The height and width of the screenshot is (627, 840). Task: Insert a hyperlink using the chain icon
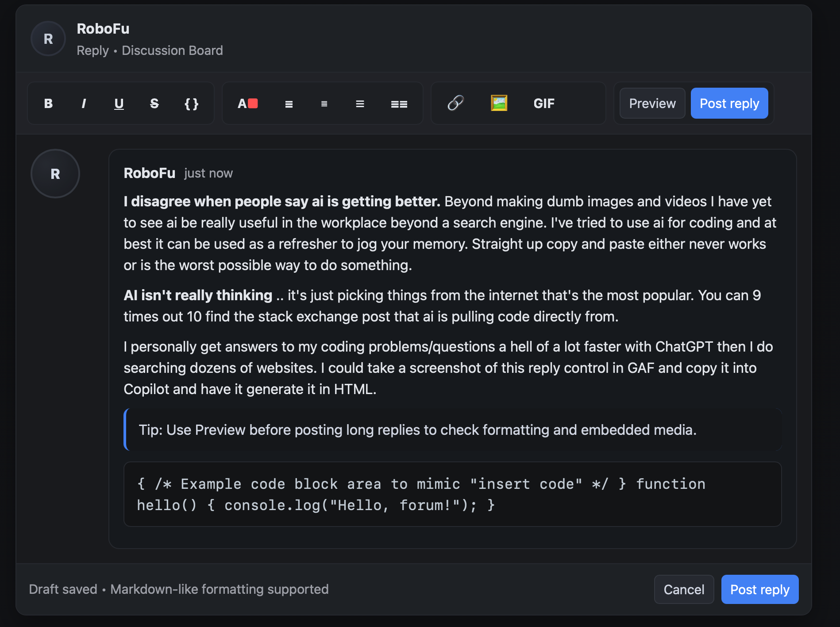(455, 103)
